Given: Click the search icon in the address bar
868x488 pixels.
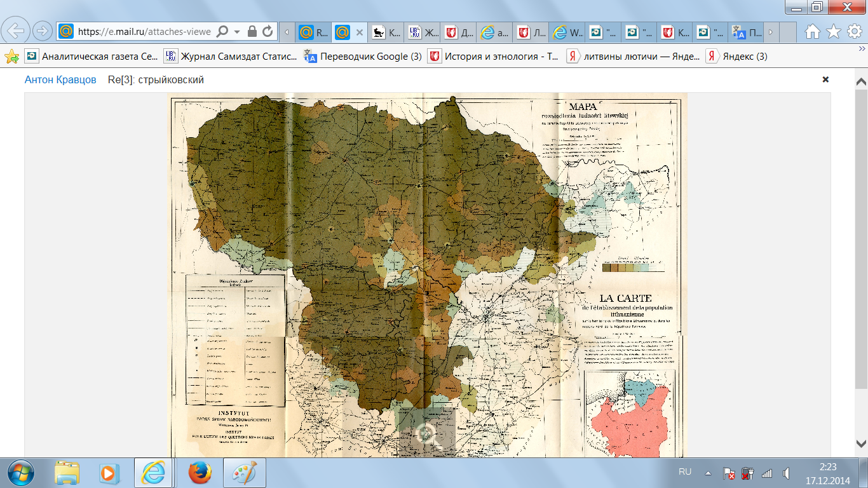Looking at the screenshot, I should tap(223, 31).
